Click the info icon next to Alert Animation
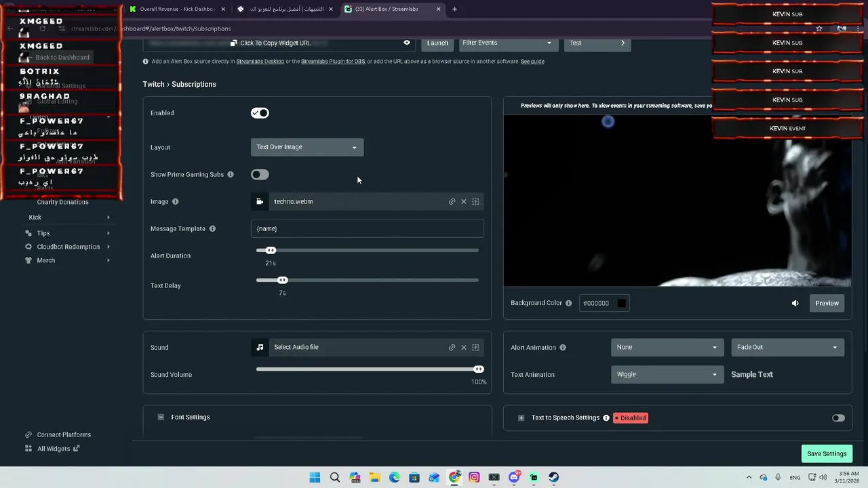The height and width of the screenshot is (488, 868). [x=563, y=347]
